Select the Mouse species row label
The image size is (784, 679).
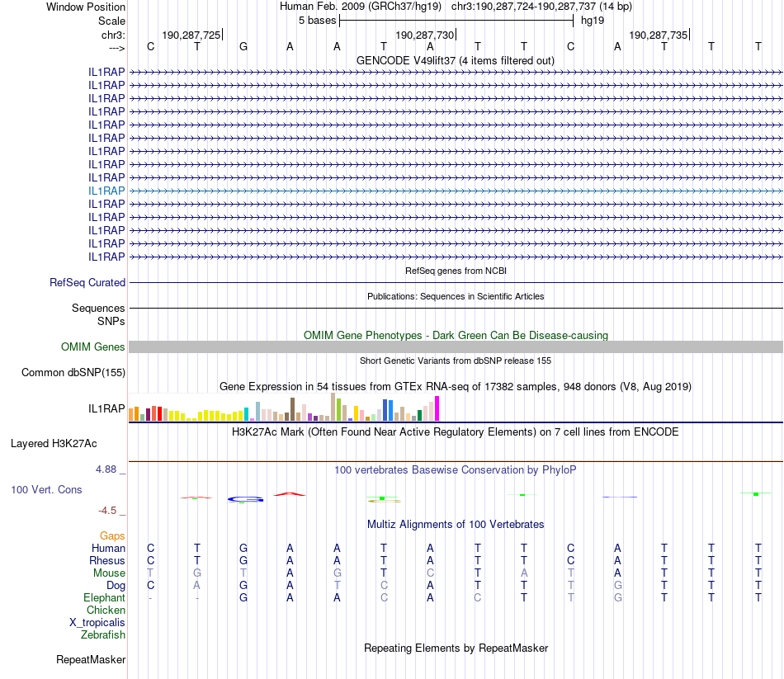click(x=109, y=573)
